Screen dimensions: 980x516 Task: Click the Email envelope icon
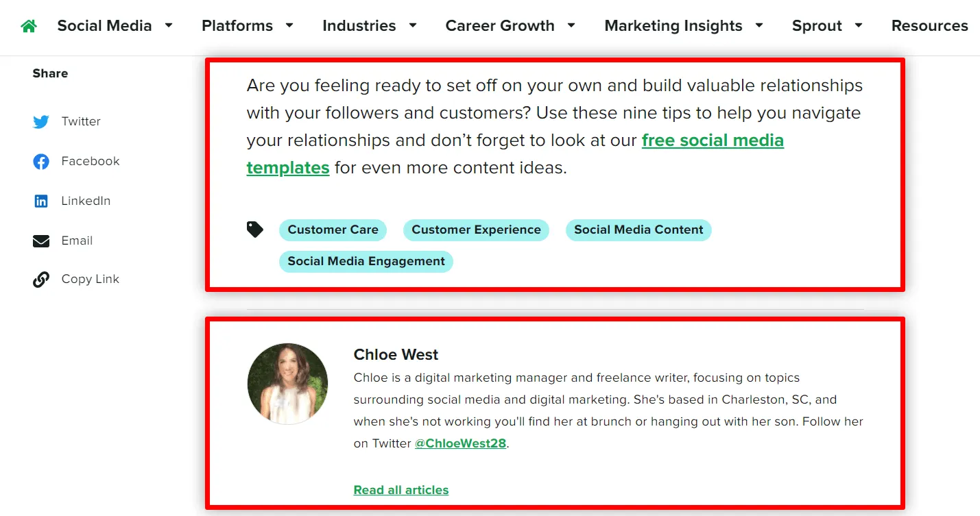point(41,241)
